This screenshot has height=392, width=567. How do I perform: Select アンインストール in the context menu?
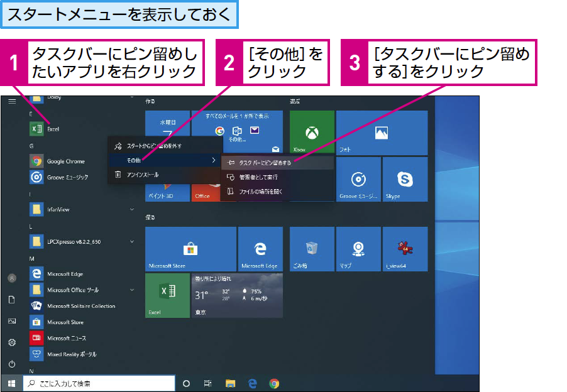[165, 175]
